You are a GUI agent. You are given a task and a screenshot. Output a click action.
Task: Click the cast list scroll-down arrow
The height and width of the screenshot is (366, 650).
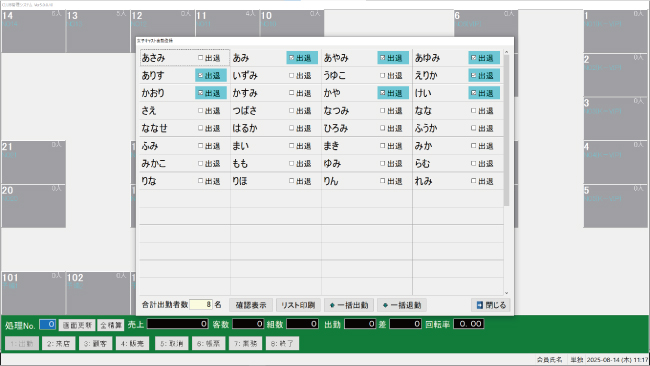(x=506, y=293)
